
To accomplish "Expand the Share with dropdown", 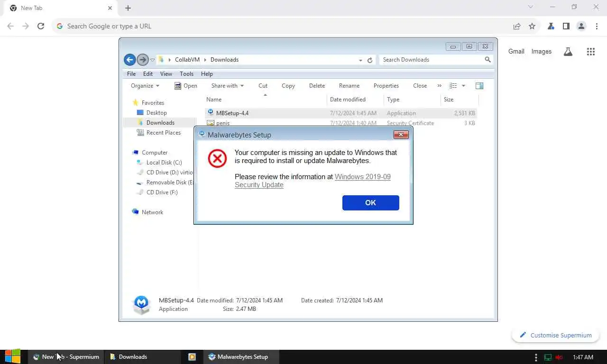I will tap(227, 86).
